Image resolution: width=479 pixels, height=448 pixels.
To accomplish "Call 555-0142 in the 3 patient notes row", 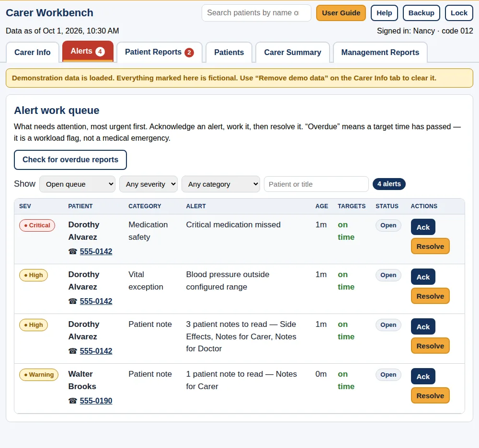I will pyautogui.click(x=96, y=351).
